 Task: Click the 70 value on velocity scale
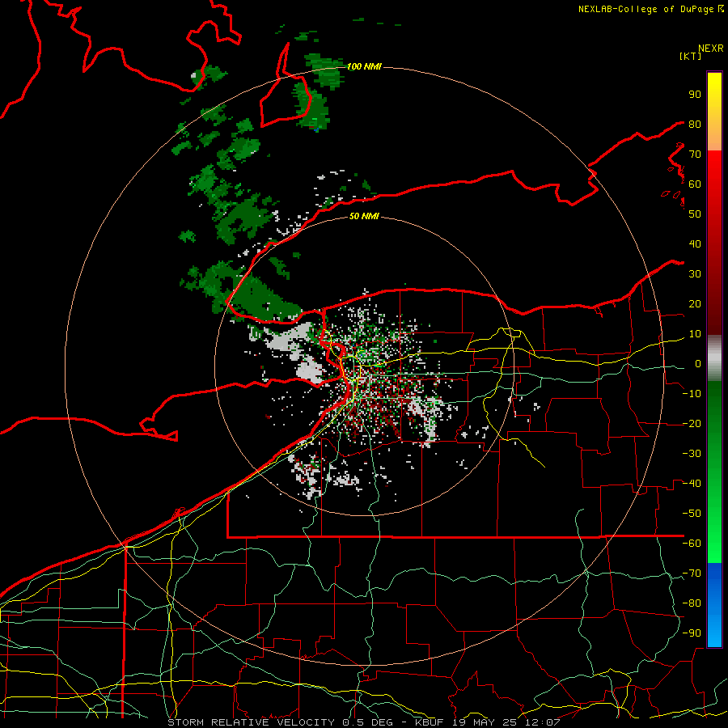[695, 154]
